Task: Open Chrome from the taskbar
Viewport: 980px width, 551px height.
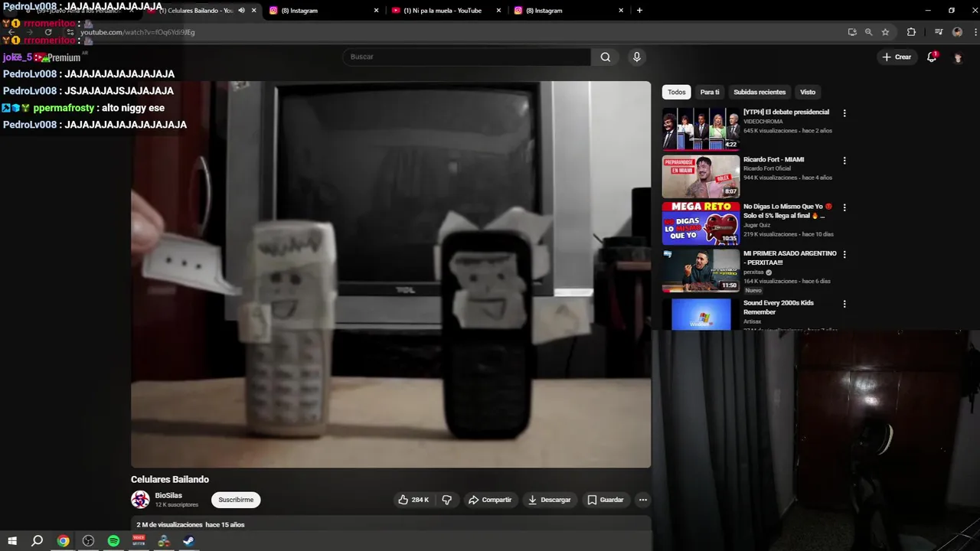Action: pos(63,541)
